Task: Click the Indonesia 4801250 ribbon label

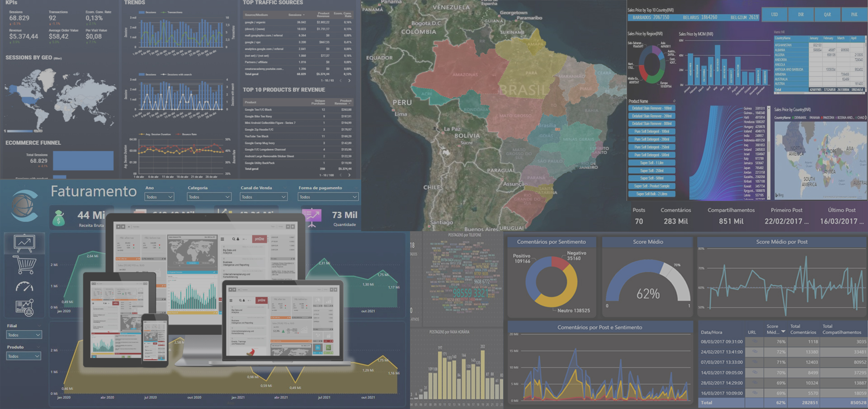Action: tap(754, 140)
